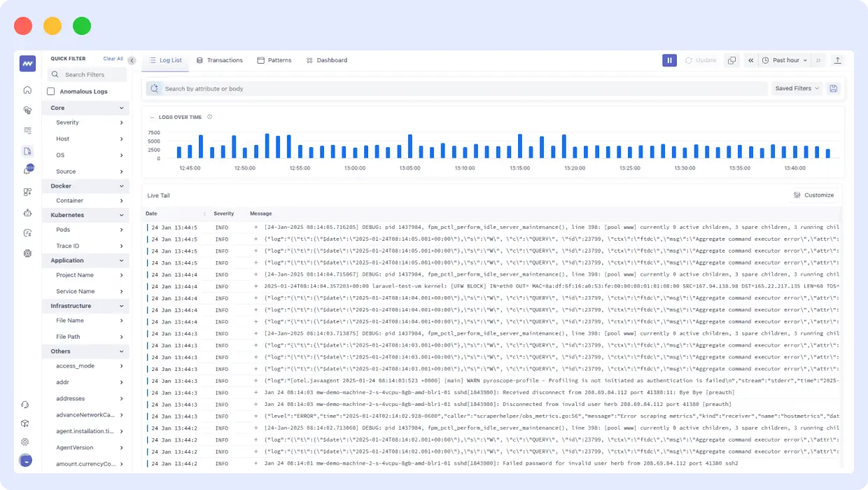The height and width of the screenshot is (490, 868).
Task: Click the copy/duplicate view icon
Action: pyautogui.click(x=731, y=60)
